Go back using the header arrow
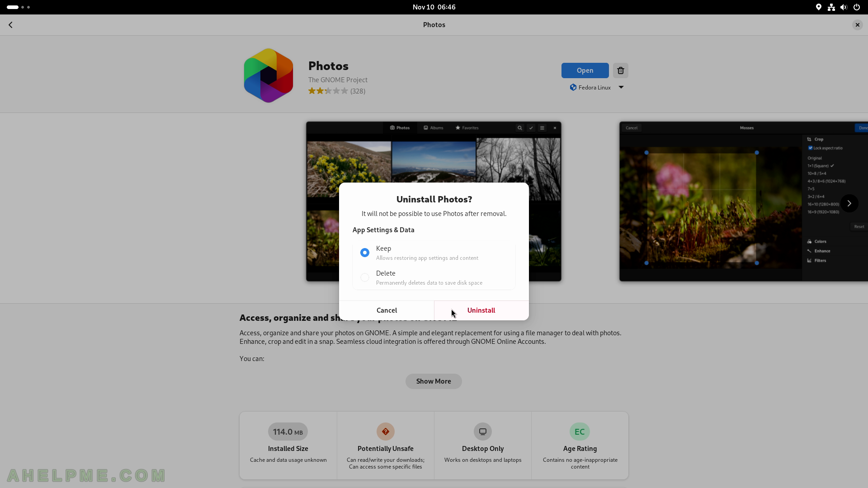This screenshot has width=868, height=488. coord(10,25)
